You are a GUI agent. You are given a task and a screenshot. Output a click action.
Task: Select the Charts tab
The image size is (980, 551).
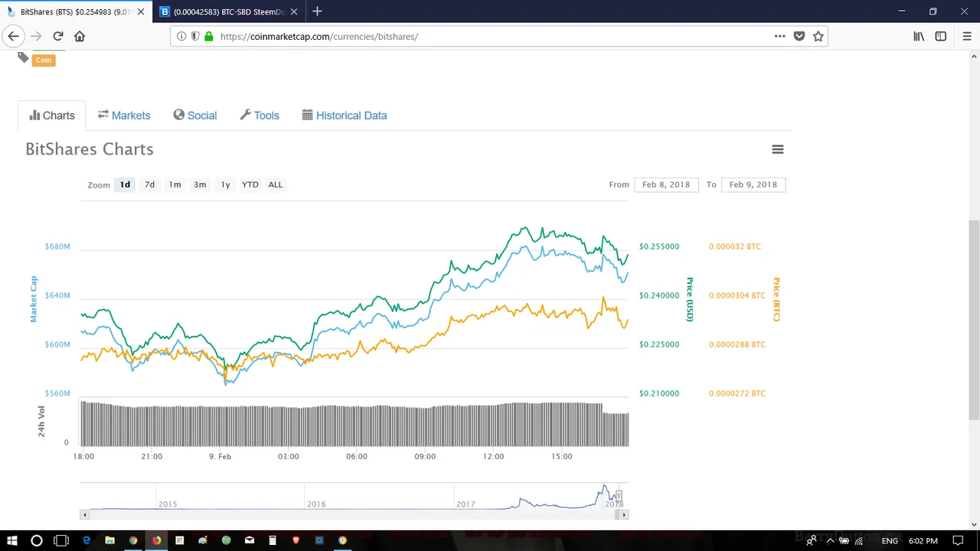(x=52, y=116)
